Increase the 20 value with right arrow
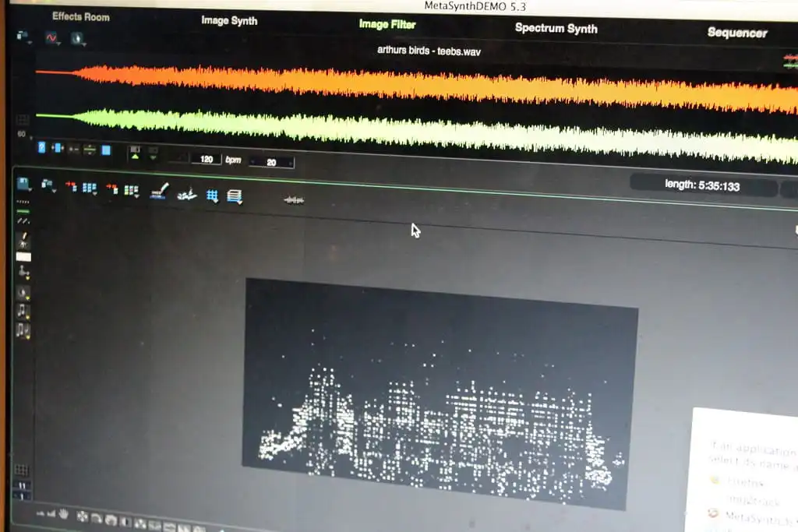The height and width of the screenshot is (532, 798). click(291, 164)
